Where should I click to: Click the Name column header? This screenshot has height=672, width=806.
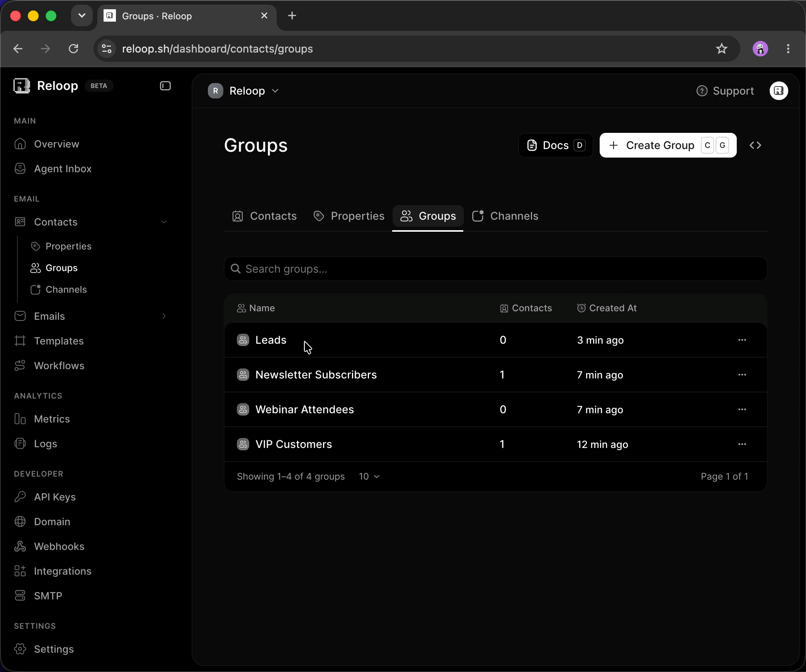tap(256, 308)
